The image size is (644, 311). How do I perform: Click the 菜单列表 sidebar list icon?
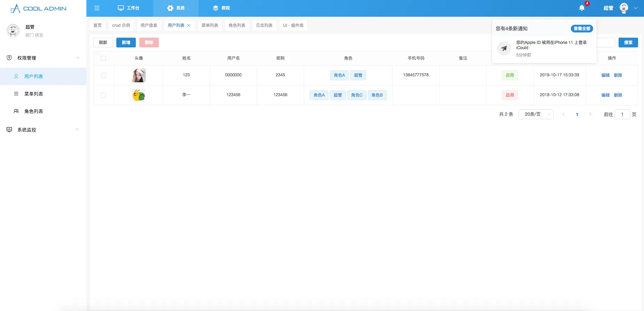[x=16, y=94]
